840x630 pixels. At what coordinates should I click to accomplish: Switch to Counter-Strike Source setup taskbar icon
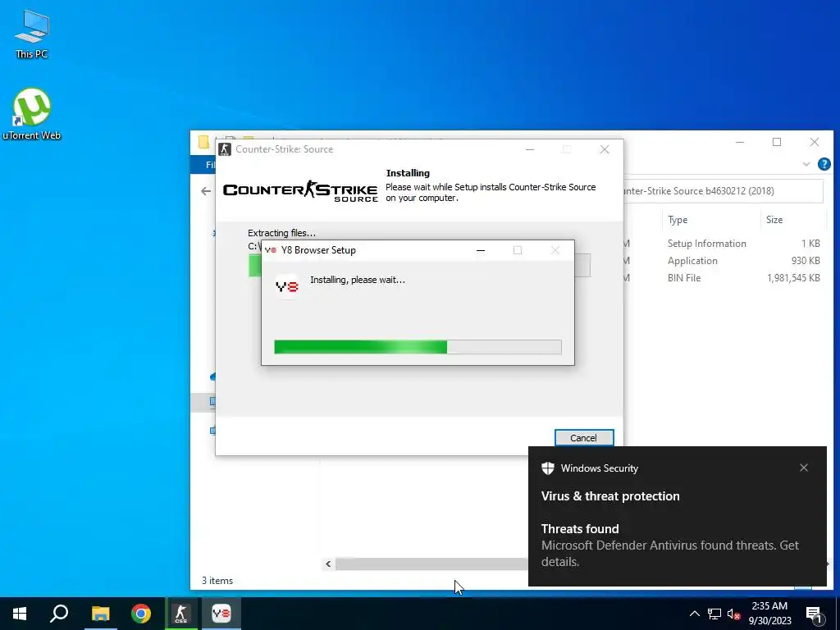[181, 614]
